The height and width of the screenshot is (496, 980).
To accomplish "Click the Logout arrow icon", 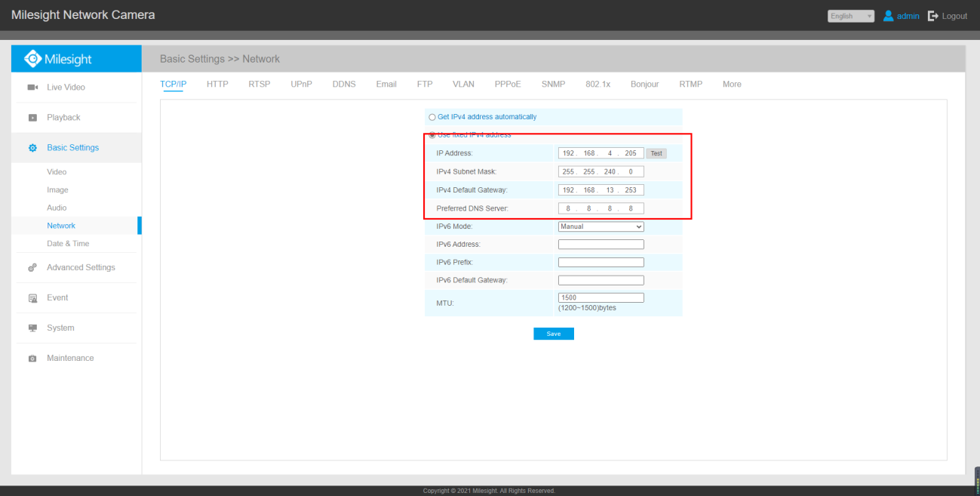I will (x=932, y=16).
